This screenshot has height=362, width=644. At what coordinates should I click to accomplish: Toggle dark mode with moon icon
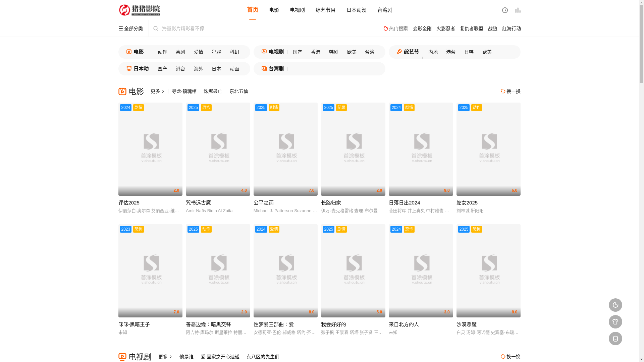click(x=615, y=305)
